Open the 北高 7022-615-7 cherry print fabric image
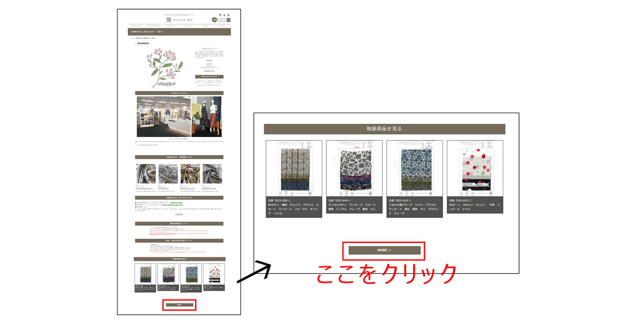This screenshot has height=322, width=644. [475, 169]
